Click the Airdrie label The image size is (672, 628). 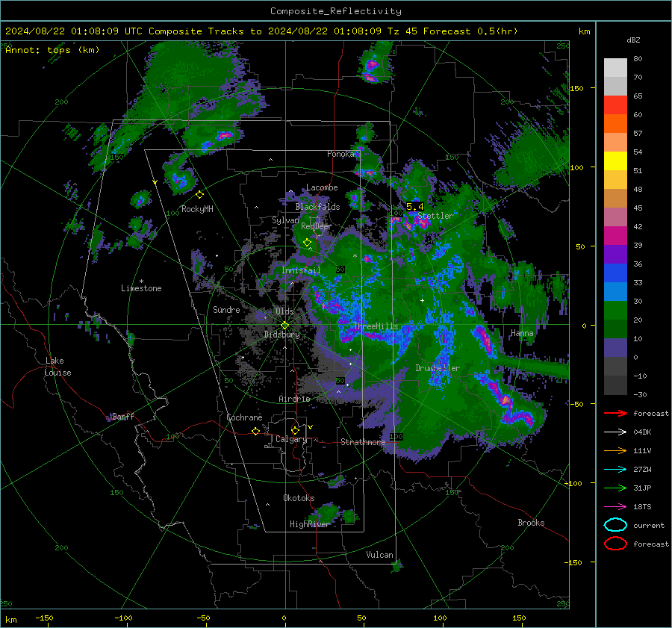[294, 399]
